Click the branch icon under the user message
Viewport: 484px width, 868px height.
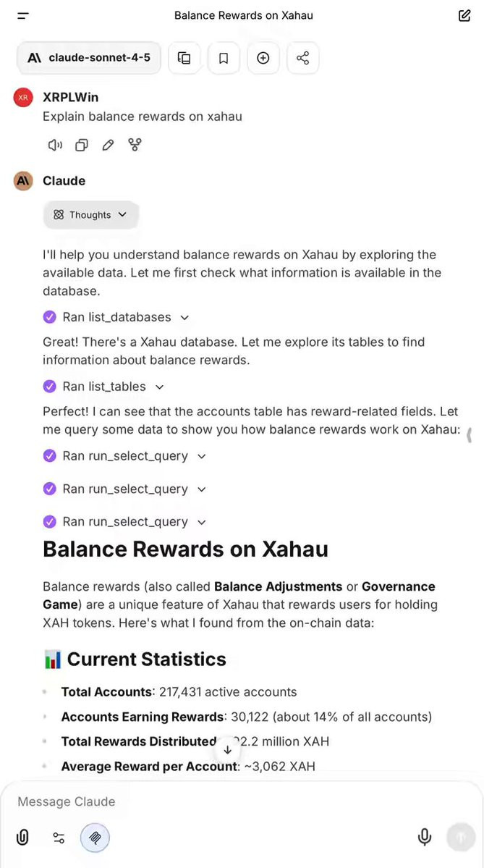click(135, 145)
